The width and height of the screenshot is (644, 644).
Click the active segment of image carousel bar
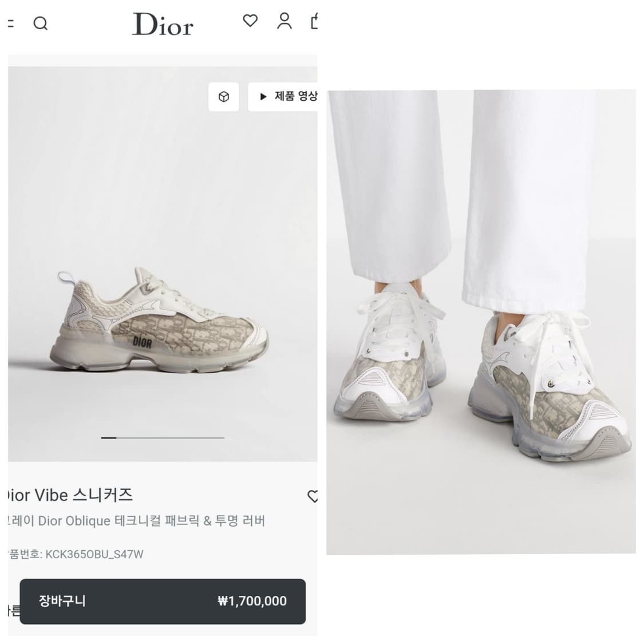(x=109, y=438)
